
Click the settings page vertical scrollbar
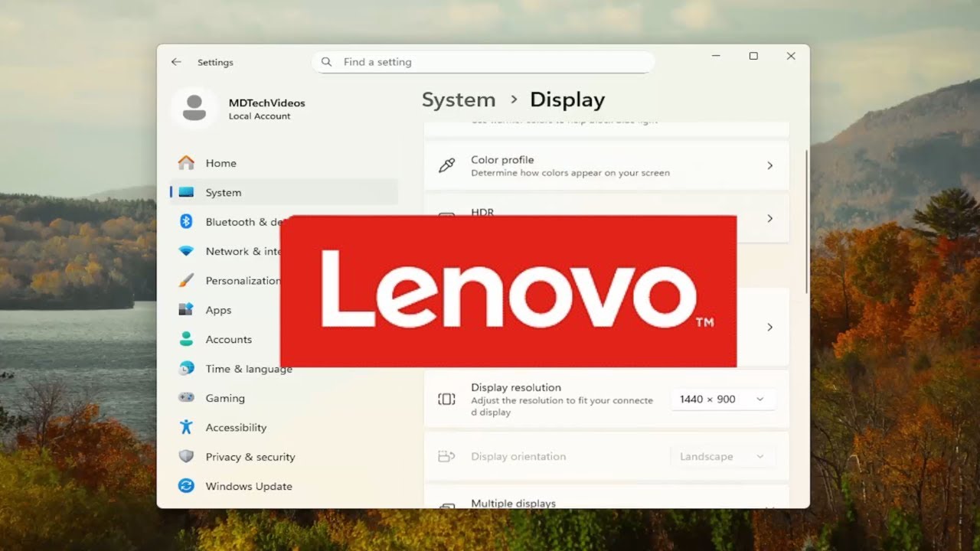coord(806,222)
